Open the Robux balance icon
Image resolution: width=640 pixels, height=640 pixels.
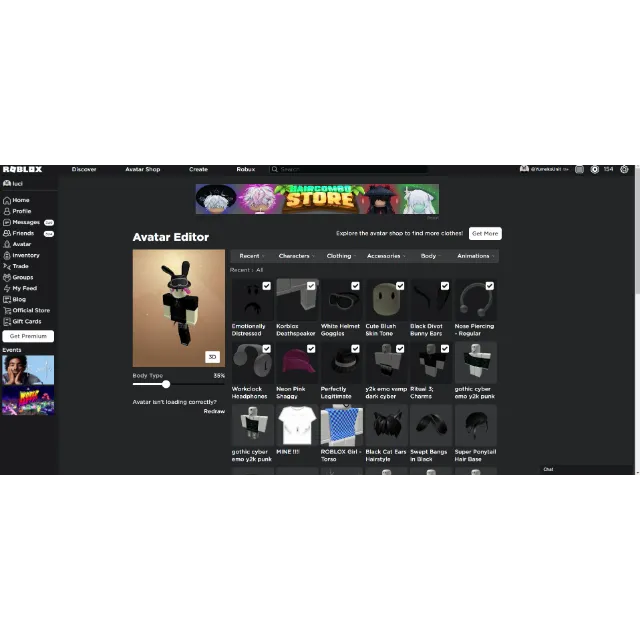(595, 169)
